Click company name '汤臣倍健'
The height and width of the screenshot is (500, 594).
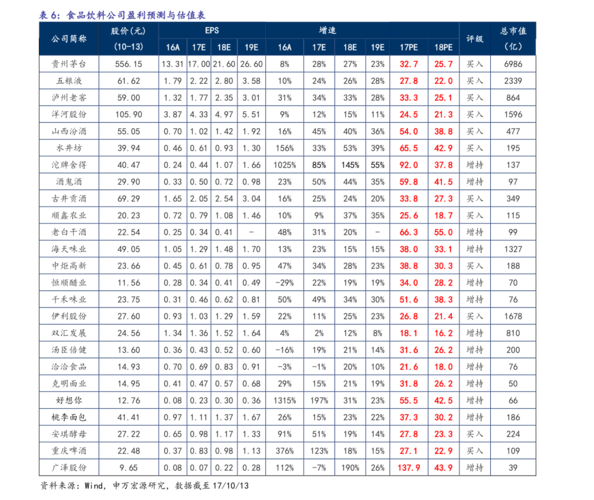69,350
